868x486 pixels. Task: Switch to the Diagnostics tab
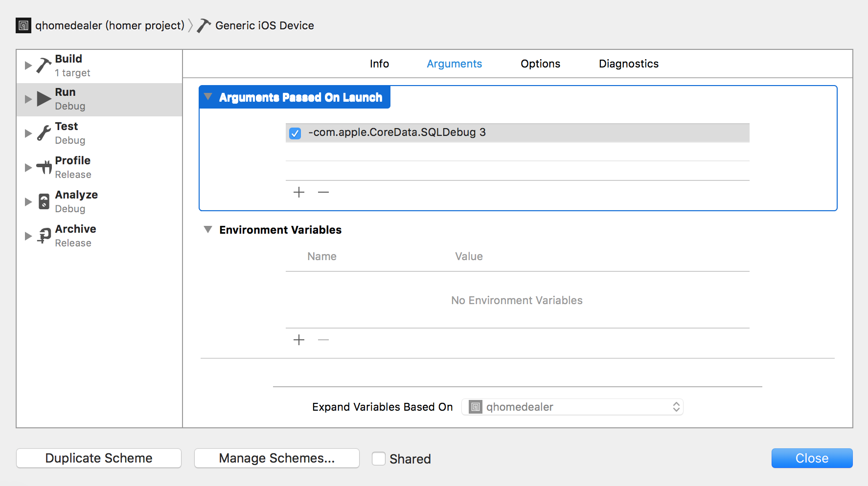[x=628, y=64]
